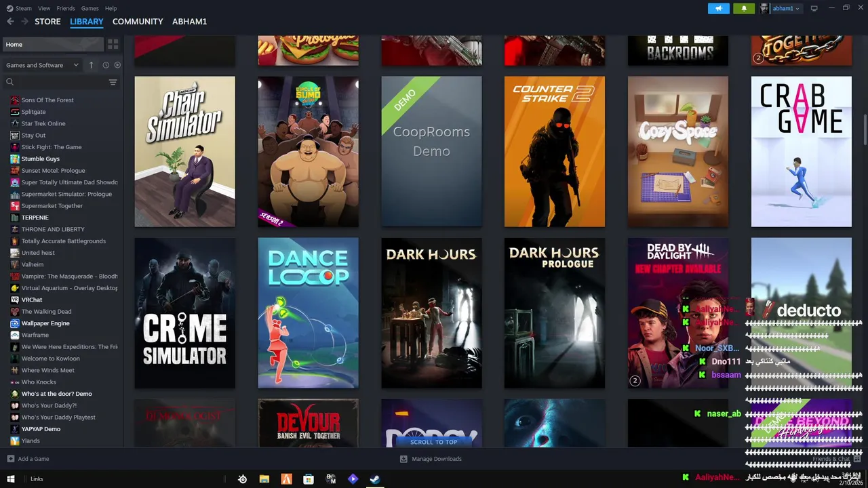Open Dark Hours Prologue cover
This screenshot has width=868, height=488.
[x=555, y=312]
